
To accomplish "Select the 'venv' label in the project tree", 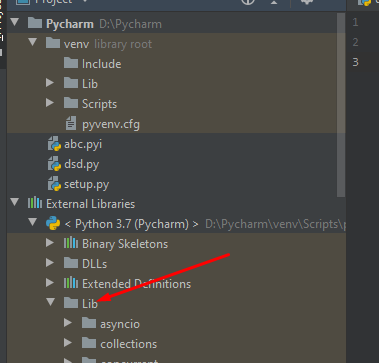I will tap(76, 44).
